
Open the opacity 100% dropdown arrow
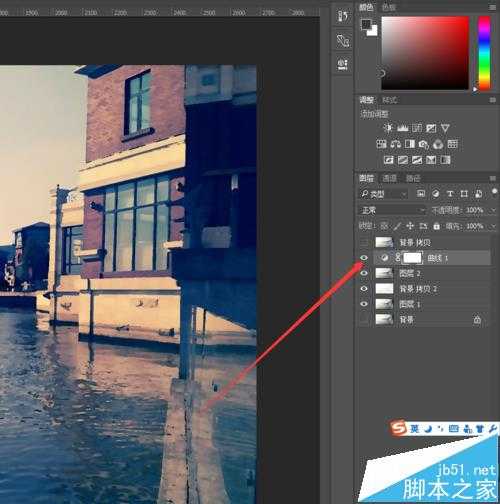pos(493,210)
